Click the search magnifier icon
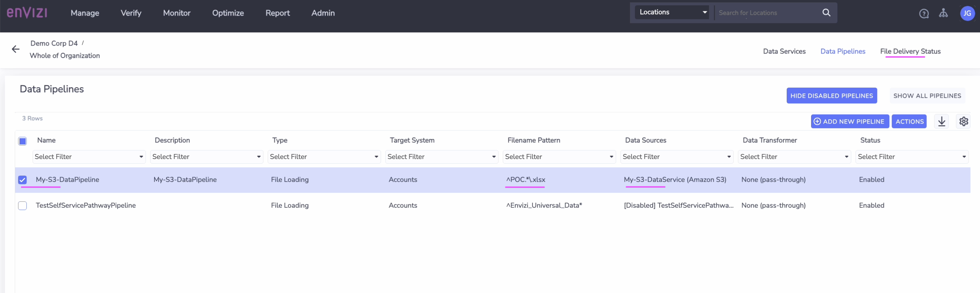980x293 pixels. (x=826, y=13)
